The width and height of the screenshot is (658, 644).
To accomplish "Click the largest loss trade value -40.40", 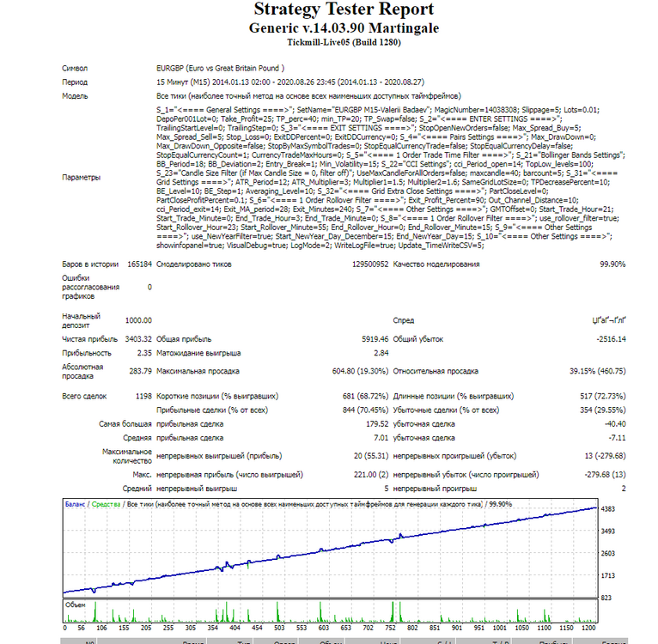I will coord(615,424).
